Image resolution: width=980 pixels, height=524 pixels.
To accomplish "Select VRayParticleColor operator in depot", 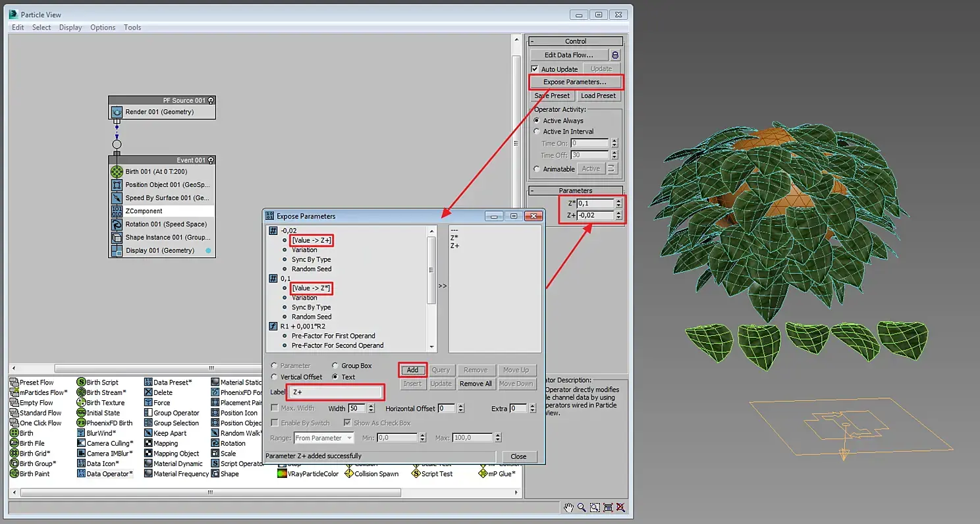I will (308, 474).
